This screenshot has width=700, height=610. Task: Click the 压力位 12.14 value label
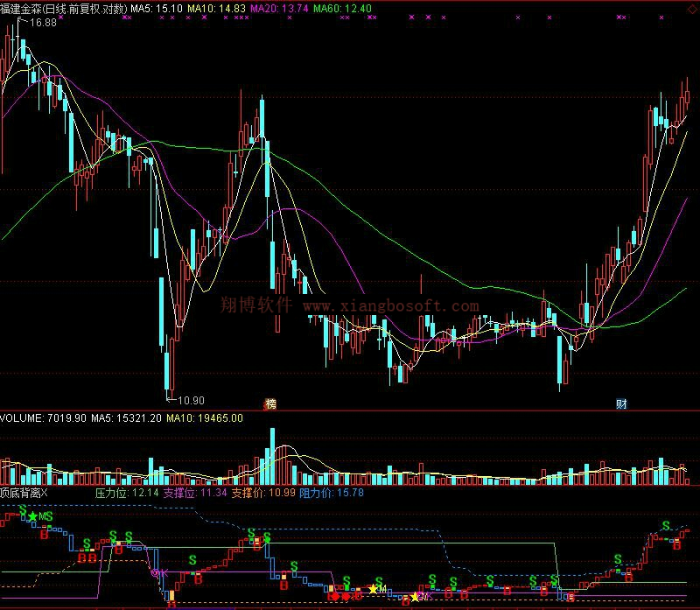127,494
